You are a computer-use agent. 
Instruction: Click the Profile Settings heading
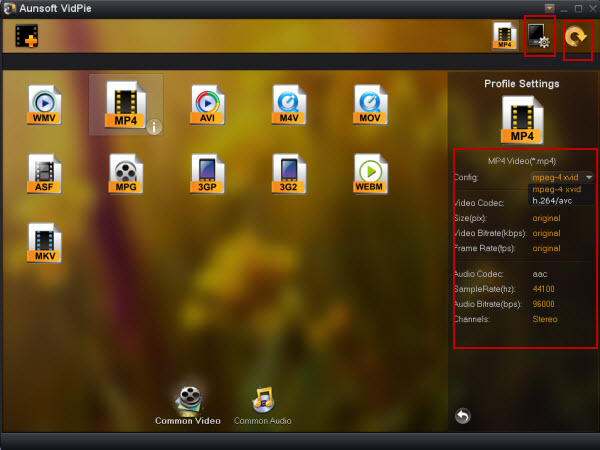522,84
